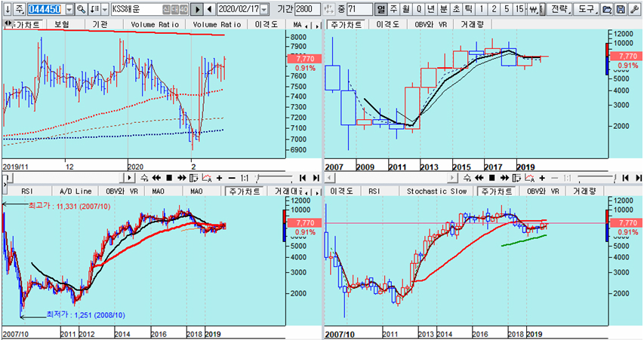Click the data table icon in the left chart toolbar
The width and height of the screenshot is (644, 340).
194,178
